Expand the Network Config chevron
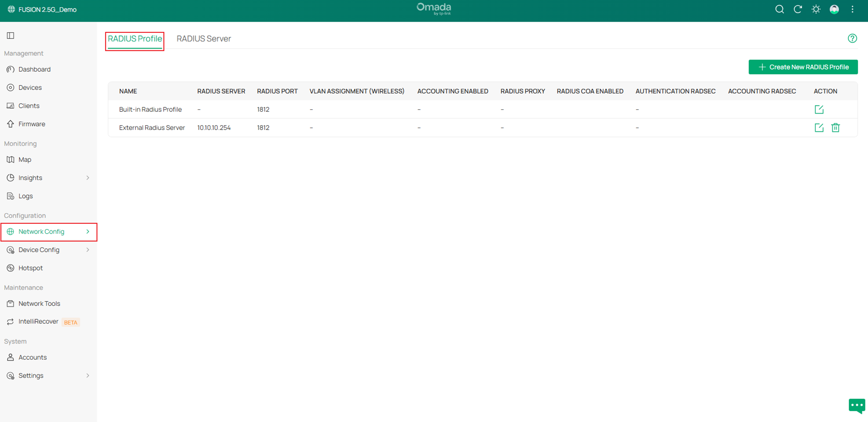The width and height of the screenshot is (868, 422). 88,231
